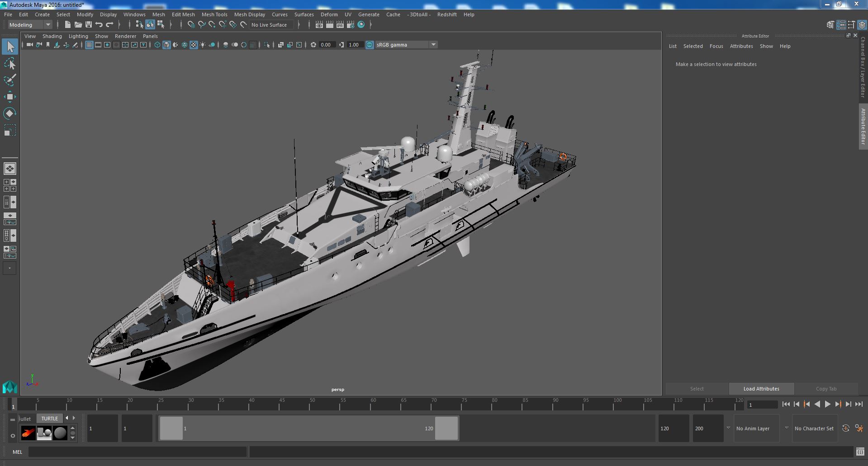Toggle wireframe shading in viewport
Viewport: 868px width, 466px height.
157,45
